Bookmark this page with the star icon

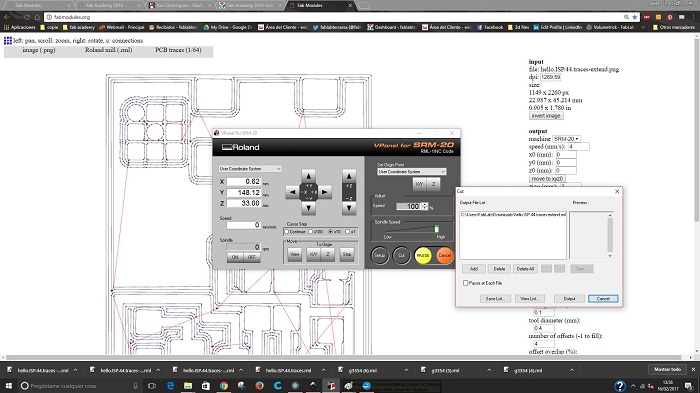tap(634, 17)
